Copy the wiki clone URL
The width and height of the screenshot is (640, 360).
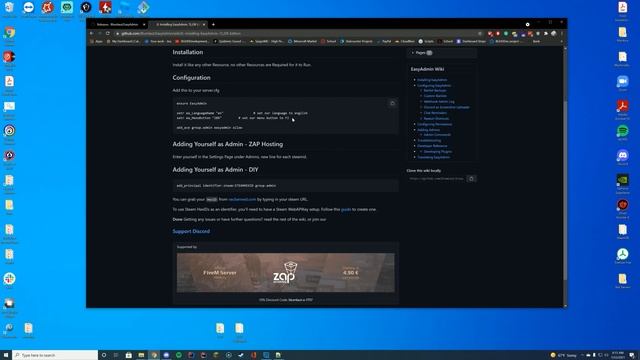click(471, 178)
